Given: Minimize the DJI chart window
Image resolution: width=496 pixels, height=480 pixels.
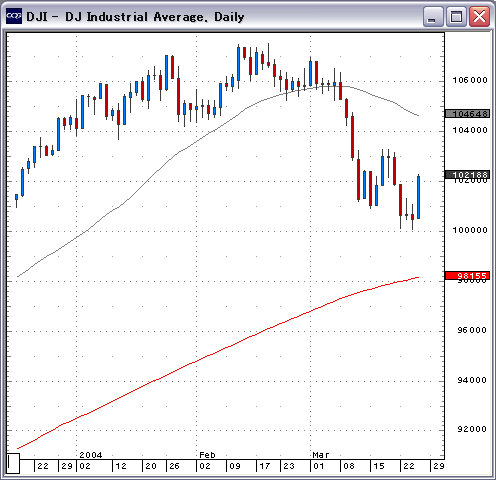Looking at the screenshot, I should click(x=433, y=17).
